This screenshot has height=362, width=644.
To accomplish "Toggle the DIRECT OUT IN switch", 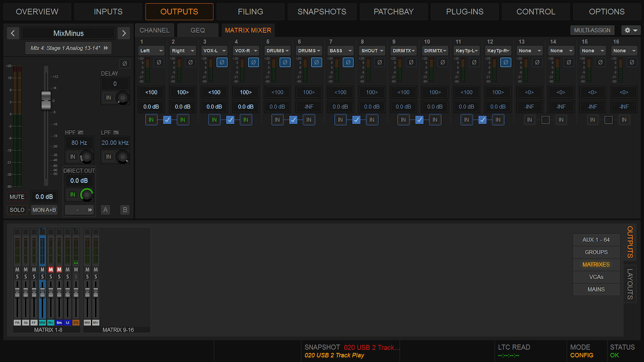I will point(72,195).
